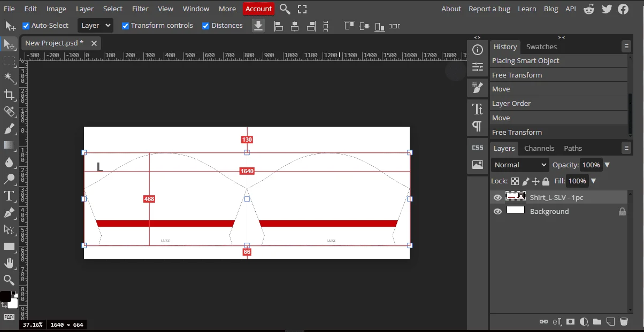Open the Facebook link icon

(x=623, y=9)
